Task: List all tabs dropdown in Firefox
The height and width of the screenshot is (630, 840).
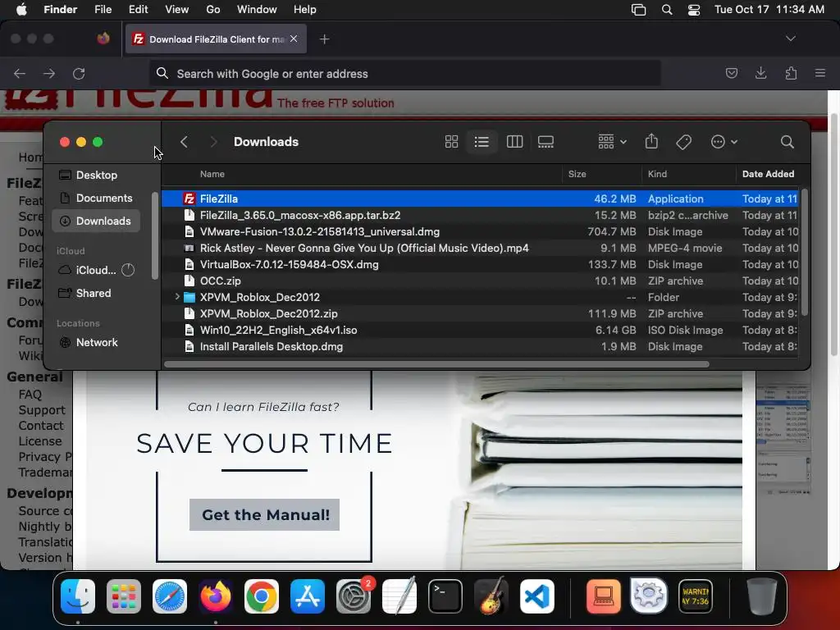Action: (x=790, y=39)
